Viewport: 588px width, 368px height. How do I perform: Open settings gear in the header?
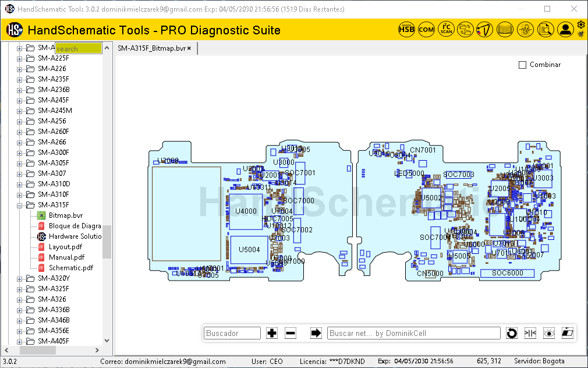tap(581, 25)
